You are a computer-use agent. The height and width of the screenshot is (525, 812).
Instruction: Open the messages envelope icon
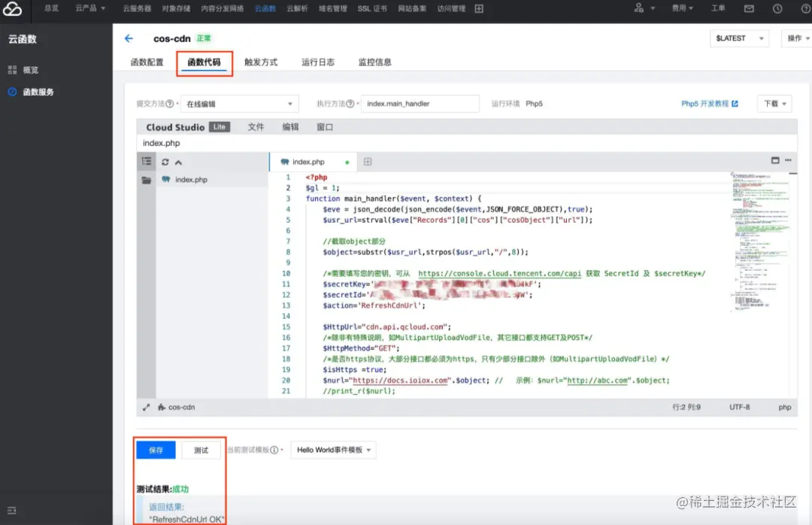(749, 8)
